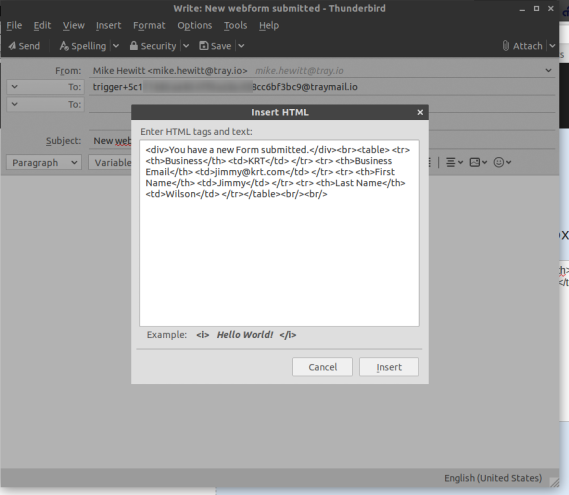Open the Help menu

[x=269, y=25]
